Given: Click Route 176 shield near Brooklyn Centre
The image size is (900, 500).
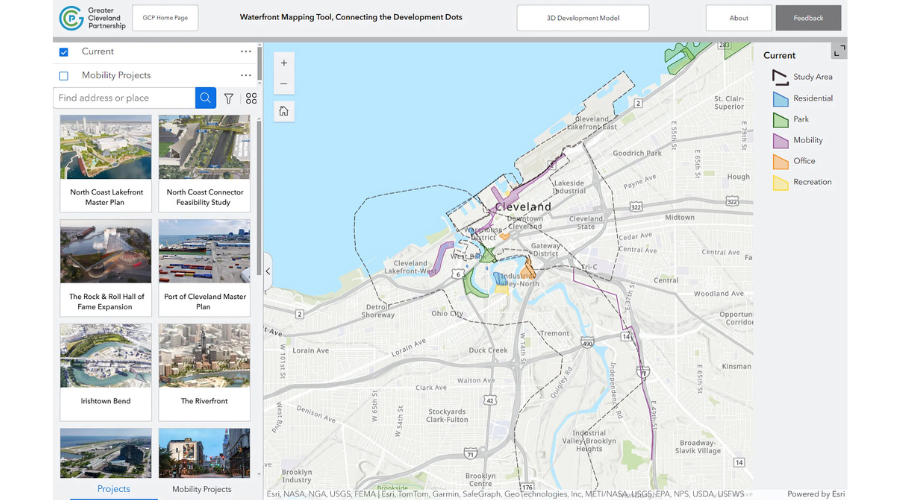Looking at the screenshot, I should [x=526, y=487].
